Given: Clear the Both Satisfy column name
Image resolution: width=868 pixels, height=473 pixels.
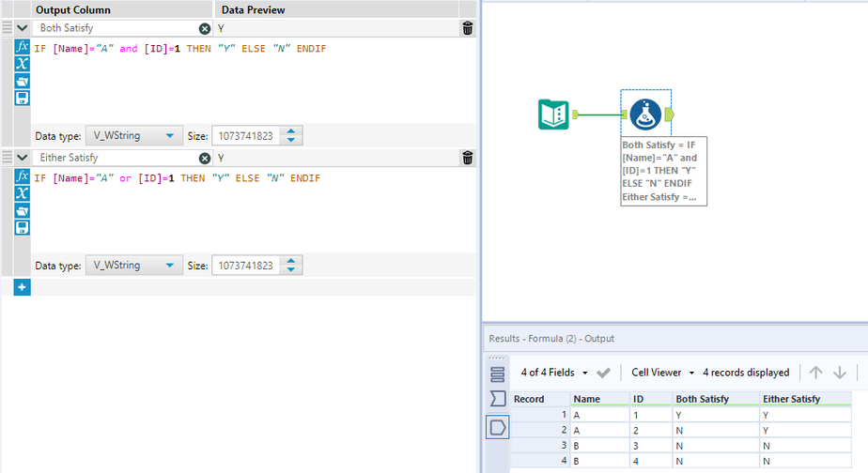Looking at the screenshot, I should (x=205, y=29).
